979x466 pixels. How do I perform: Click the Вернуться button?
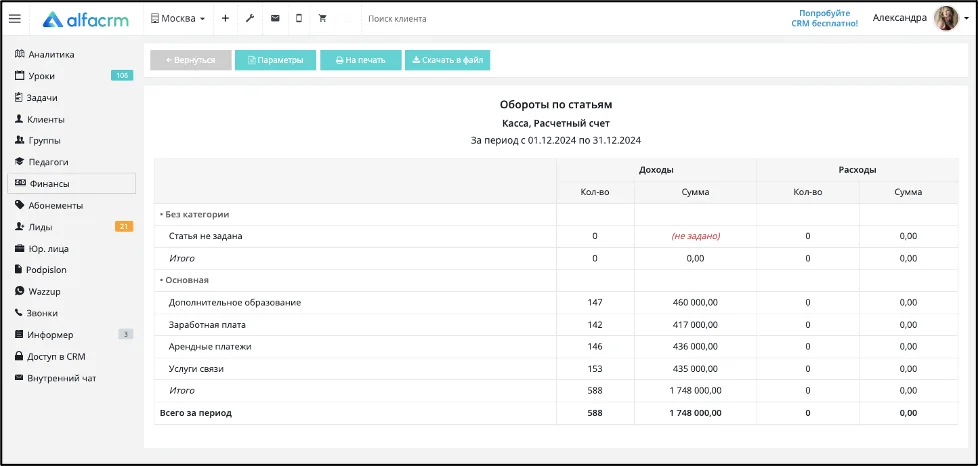point(190,60)
